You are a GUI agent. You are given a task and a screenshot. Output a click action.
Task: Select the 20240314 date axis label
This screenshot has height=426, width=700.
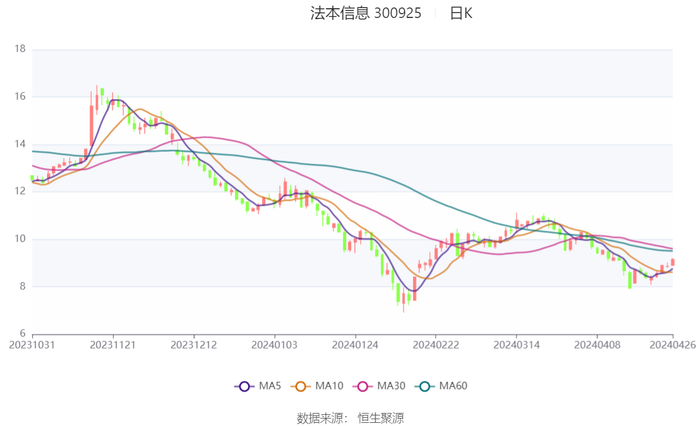(x=516, y=344)
